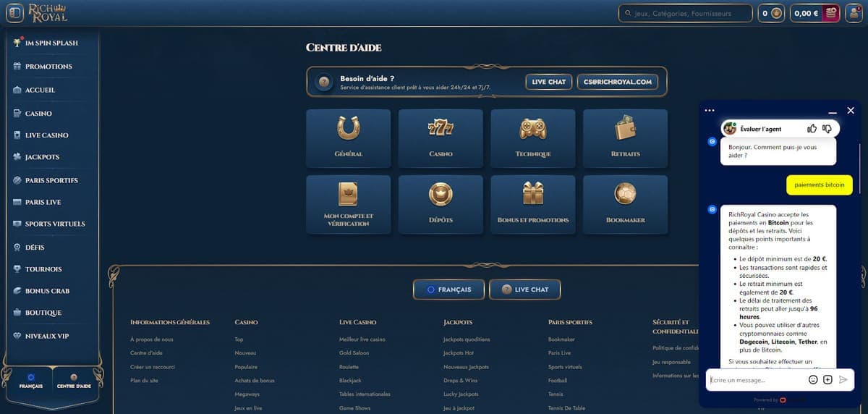
Task: Open the Casino 777 help category
Action: (x=441, y=138)
